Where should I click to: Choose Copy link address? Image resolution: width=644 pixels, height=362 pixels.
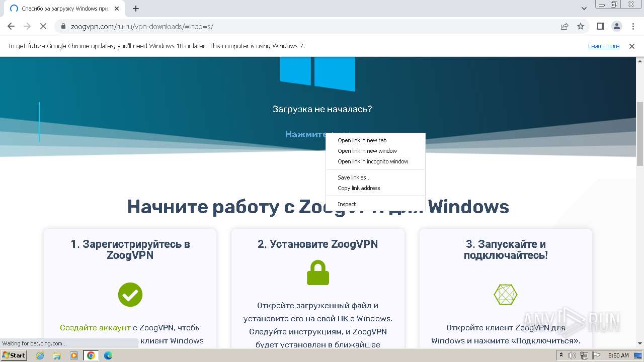(375, 188)
